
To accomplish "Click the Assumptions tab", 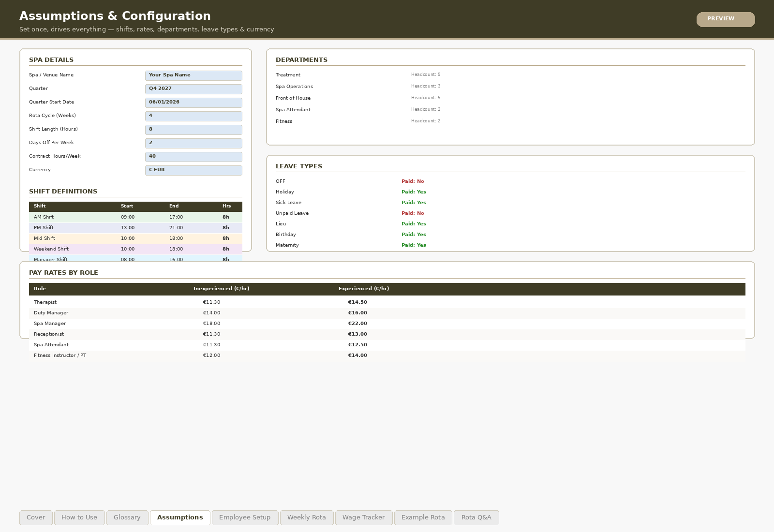I will 179,517.
